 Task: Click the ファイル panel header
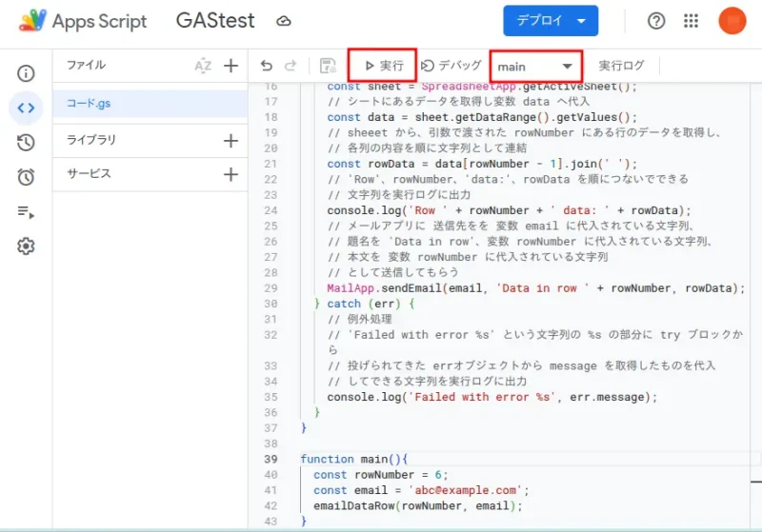[x=86, y=65]
